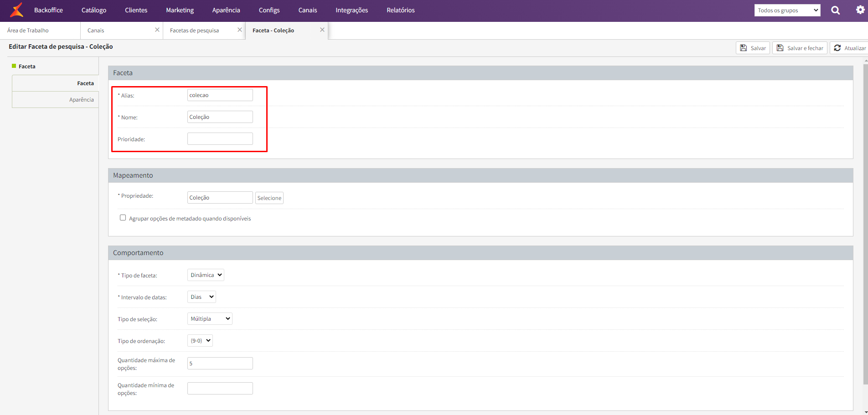Click the Salvar button label
The width and height of the screenshot is (868, 415).
(758, 48)
